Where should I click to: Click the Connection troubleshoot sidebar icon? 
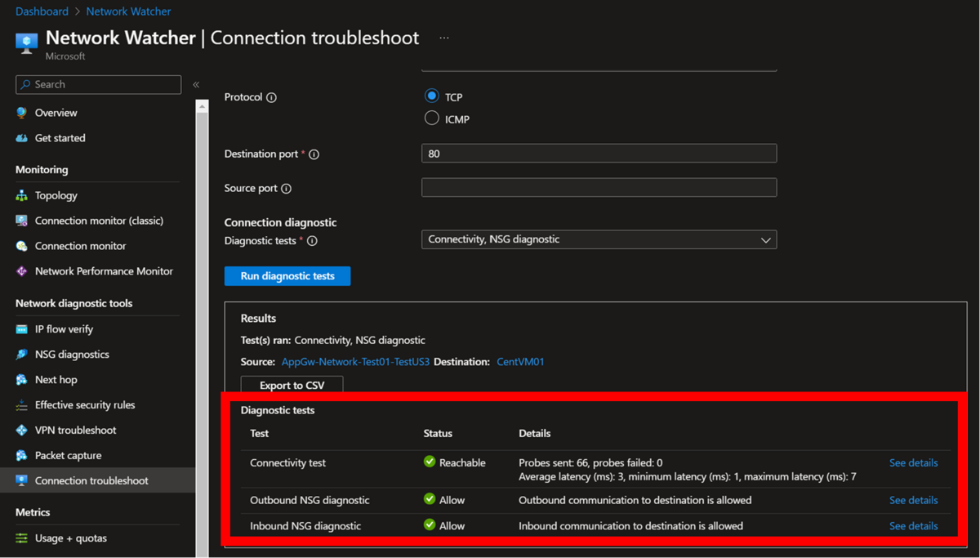tap(22, 480)
